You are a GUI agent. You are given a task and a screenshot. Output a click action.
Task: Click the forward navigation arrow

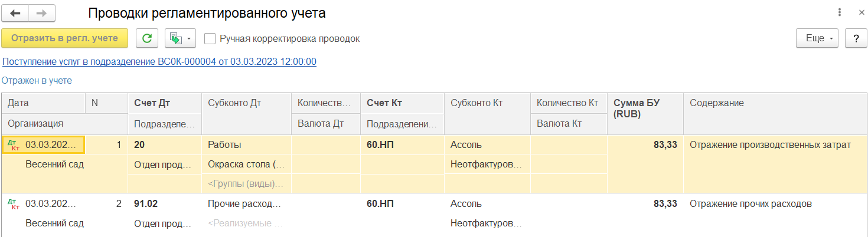(x=41, y=13)
